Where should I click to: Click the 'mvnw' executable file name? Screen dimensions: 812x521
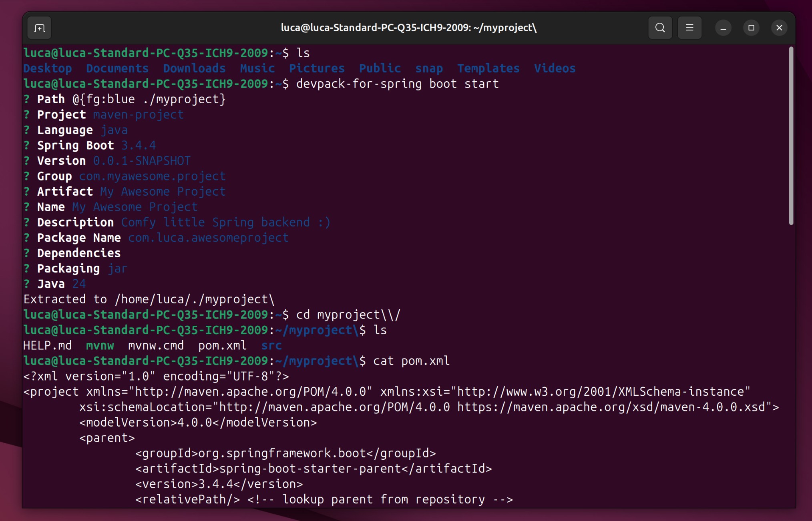pos(100,346)
